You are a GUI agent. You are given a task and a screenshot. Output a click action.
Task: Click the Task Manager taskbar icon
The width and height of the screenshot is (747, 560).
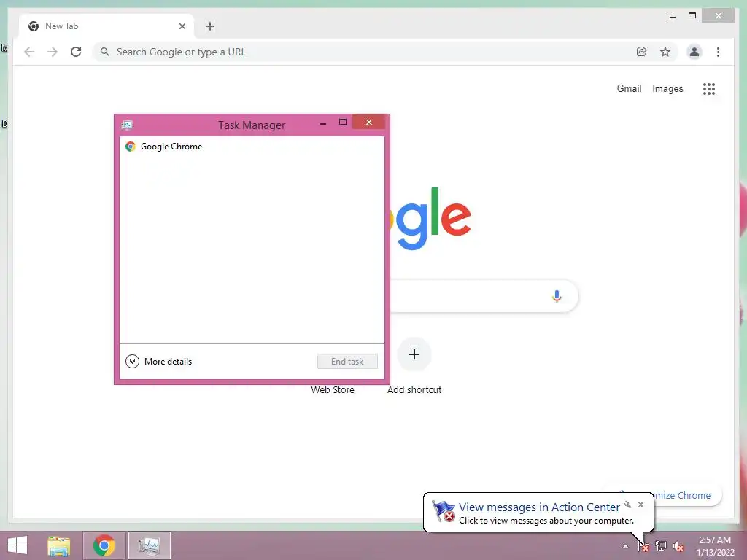coord(149,545)
